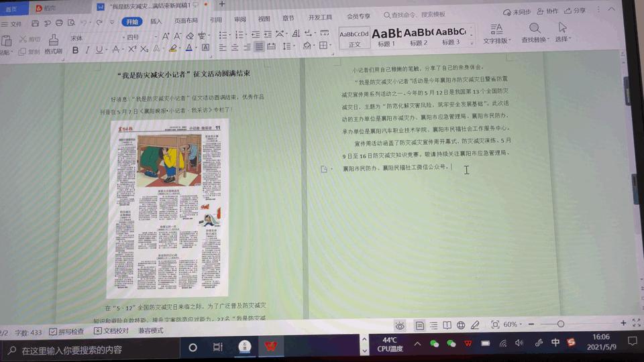This screenshot has height=362, width=644.
Task: Click the Fit Page zoom icon
Action: pos(495,325)
